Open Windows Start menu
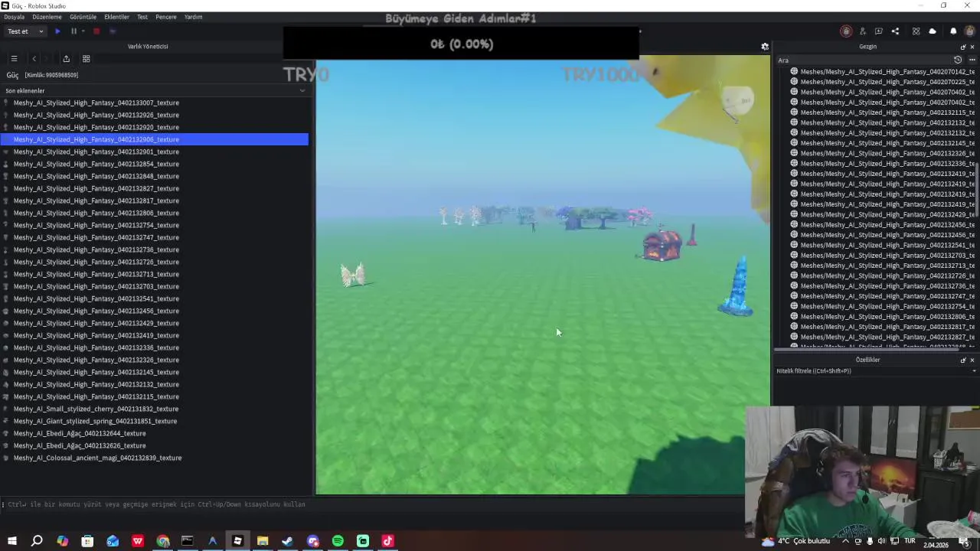 (11, 541)
